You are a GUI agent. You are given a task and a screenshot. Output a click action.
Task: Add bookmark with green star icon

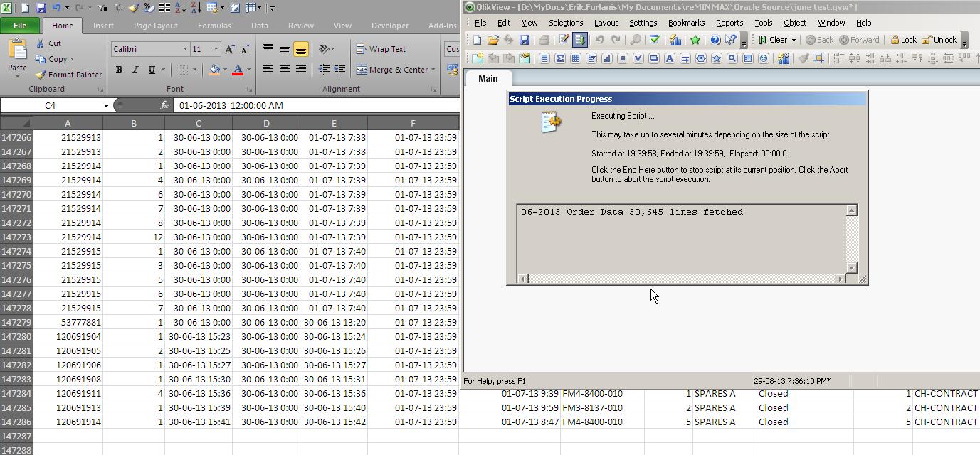(695, 40)
